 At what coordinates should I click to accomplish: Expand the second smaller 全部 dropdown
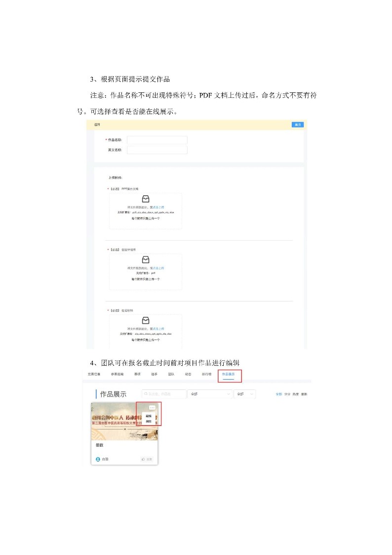pos(244,394)
